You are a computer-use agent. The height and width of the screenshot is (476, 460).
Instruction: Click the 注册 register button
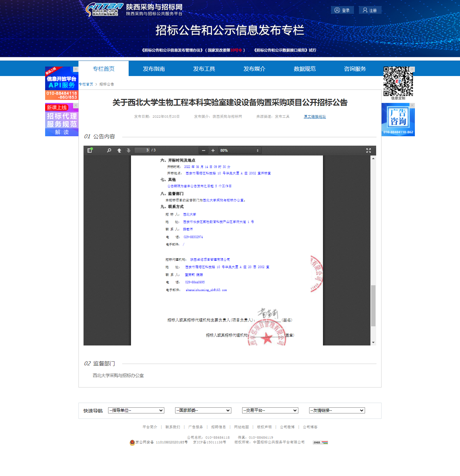(370, 10)
